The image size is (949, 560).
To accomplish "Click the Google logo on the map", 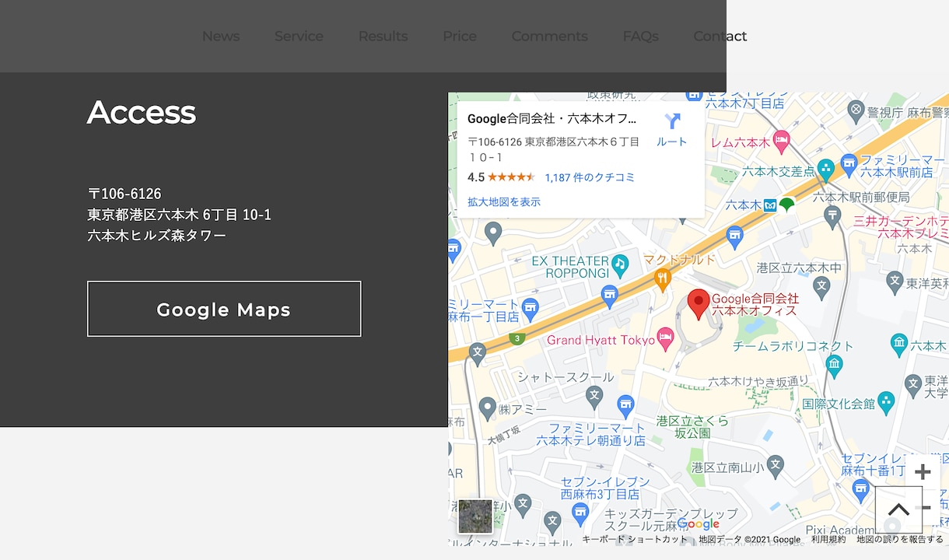I will click(x=698, y=524).
